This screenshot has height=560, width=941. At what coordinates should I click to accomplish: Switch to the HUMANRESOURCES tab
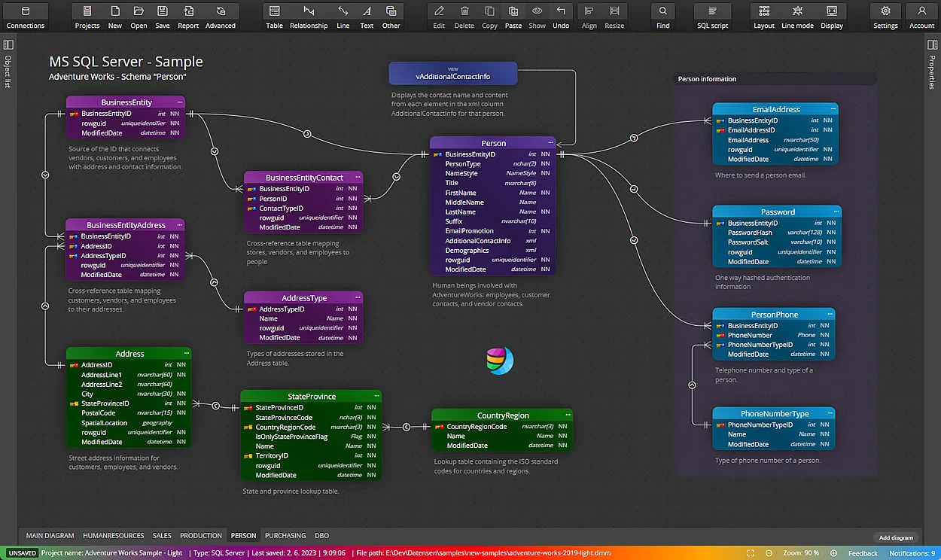click(x=113, y=536)
